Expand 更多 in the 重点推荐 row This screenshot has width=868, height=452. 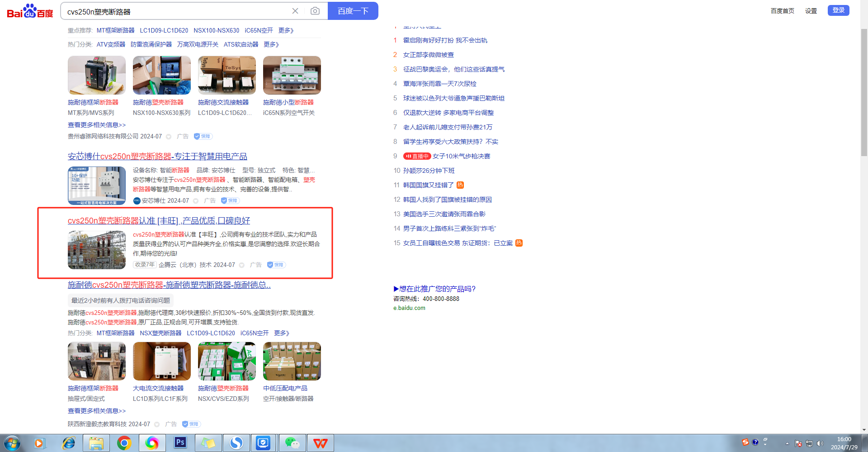click(x=286, y=30)
